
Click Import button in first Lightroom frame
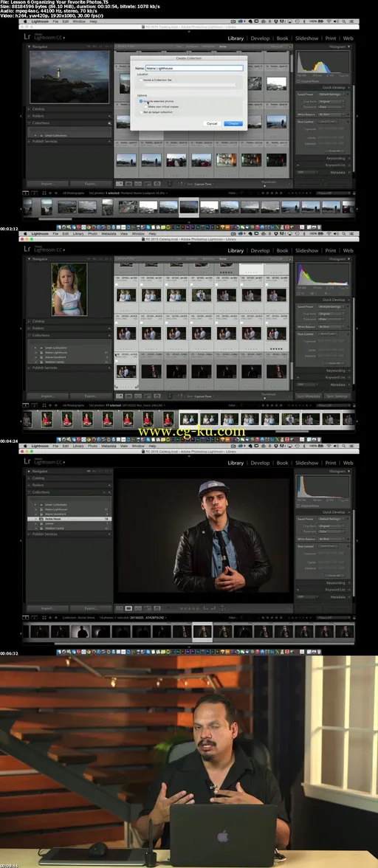47,183
